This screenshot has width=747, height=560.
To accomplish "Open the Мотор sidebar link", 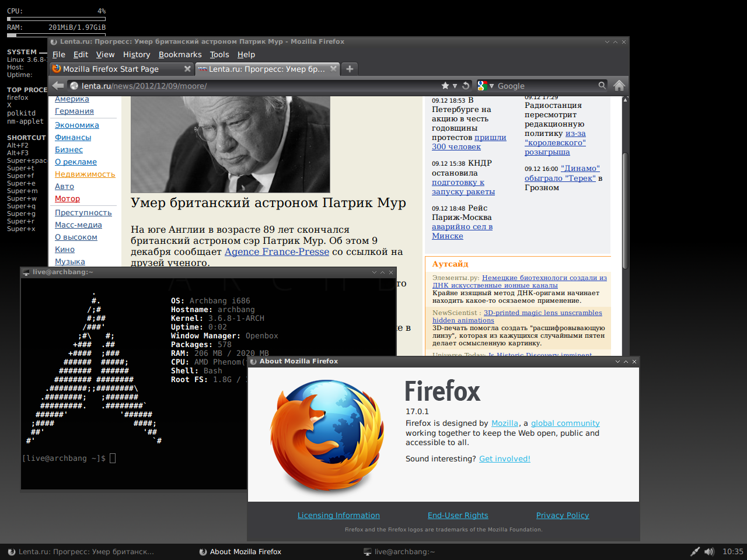I will (x=67, y=199).
